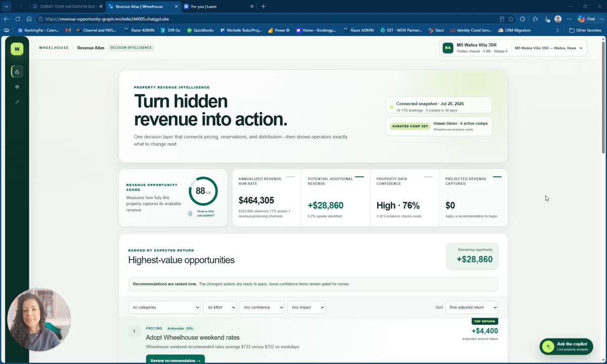Open the tab search dropdown arrow
The image size is (607, 364).
coord(6,7)
